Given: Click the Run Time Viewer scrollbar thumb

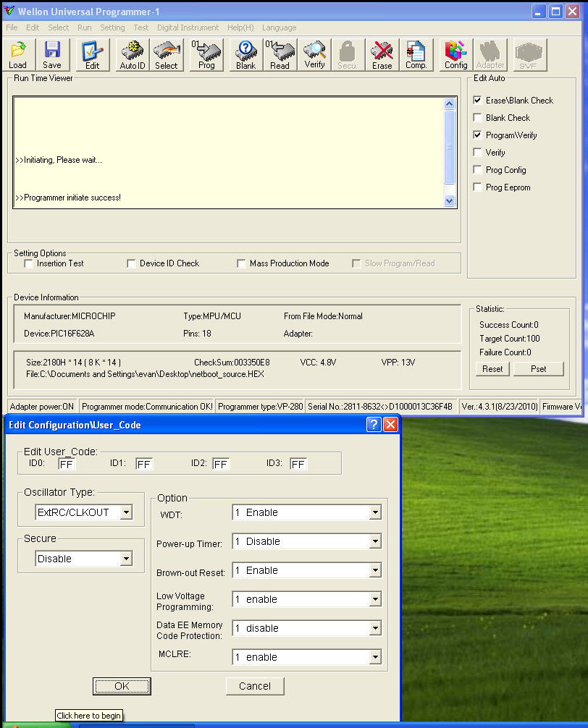Looking at the screenshot, I should (449, 147).
